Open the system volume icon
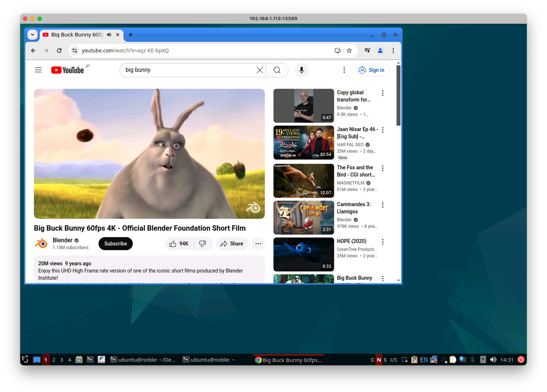Image resolution: width=547 pixels, height=392 pixels. (x=493, y=360)
